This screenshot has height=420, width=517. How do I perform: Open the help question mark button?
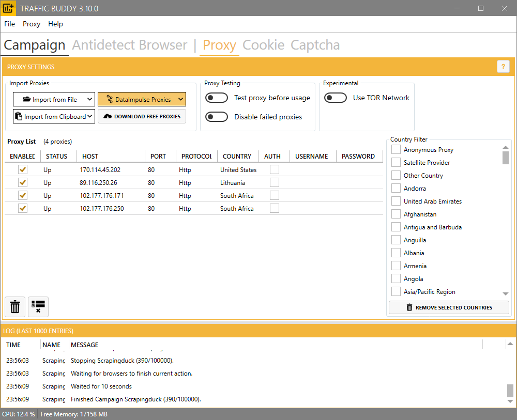point(503,67)
